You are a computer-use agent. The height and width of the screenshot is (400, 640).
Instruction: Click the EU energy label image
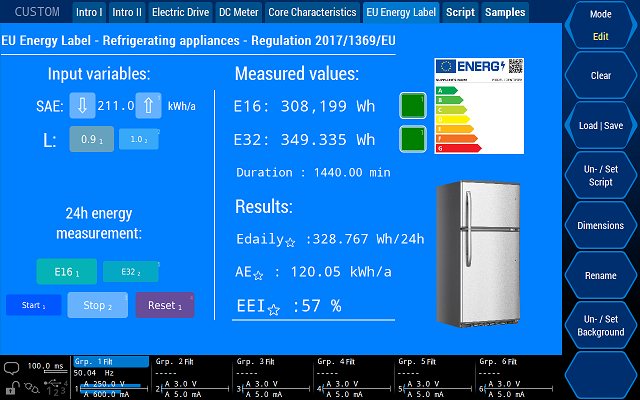pyautogui.click(x=479, y=106)
